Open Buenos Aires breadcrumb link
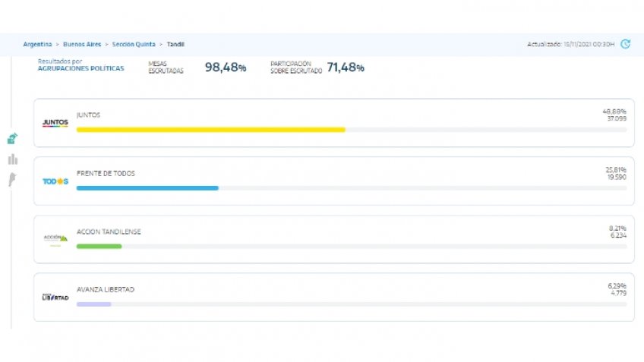Screen dimensions: 644x362 [82, 44]
